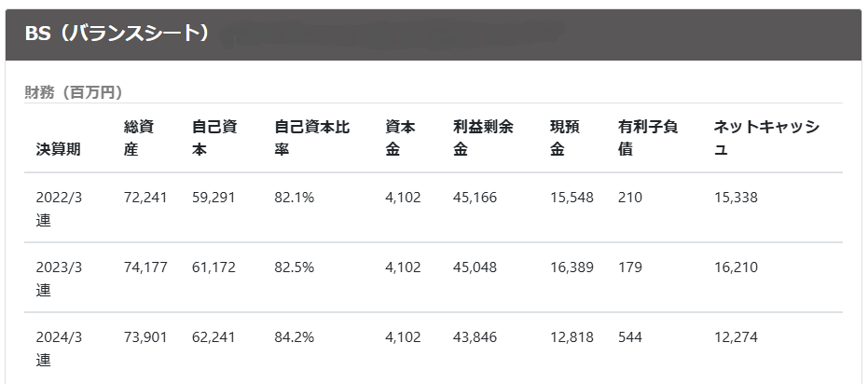Select the 財務（百万円） section label
The image size is (868, 384).
point(73,92)
